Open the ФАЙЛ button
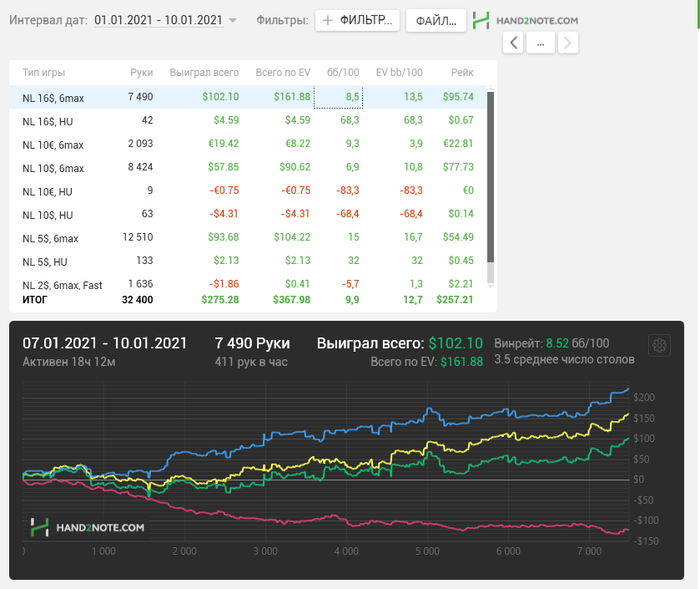 point(436,21)
